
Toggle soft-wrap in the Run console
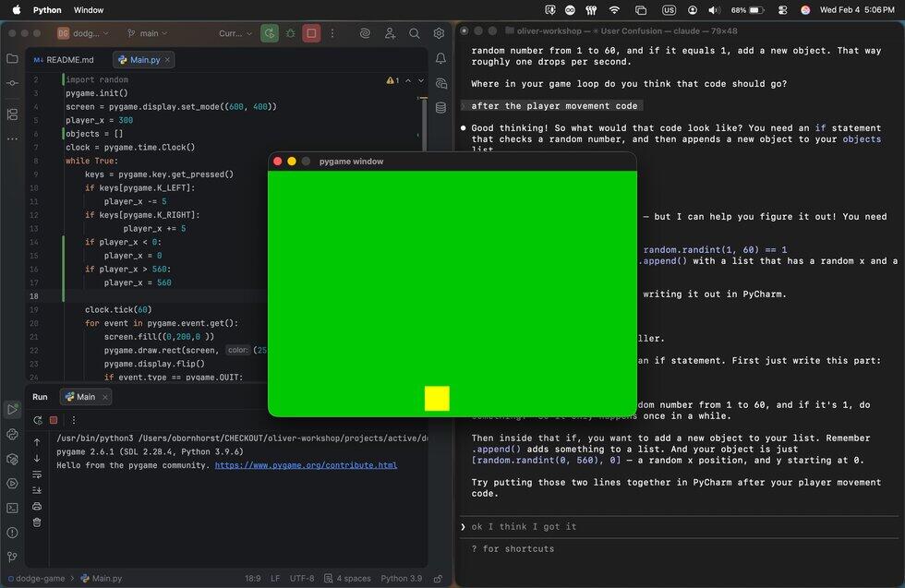pyautogui.click(x=37, y=474)
